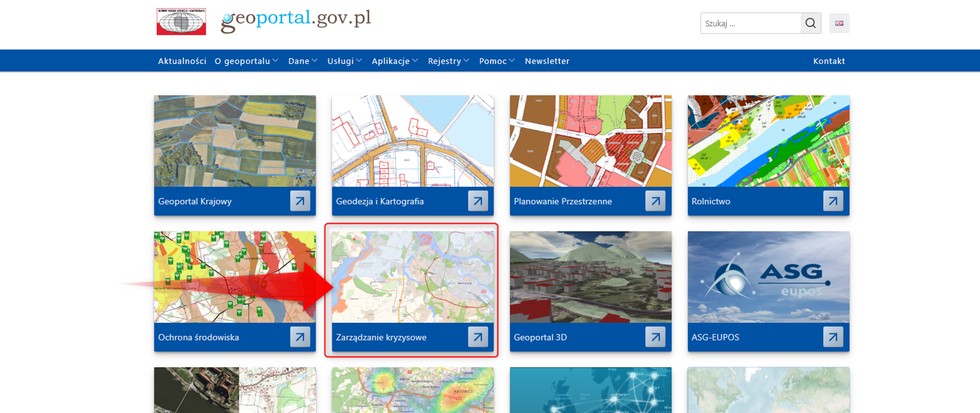Click the Planowanie Przestrzenne arrow icon
Screen dimensions: 980x413
coord(655,201)
